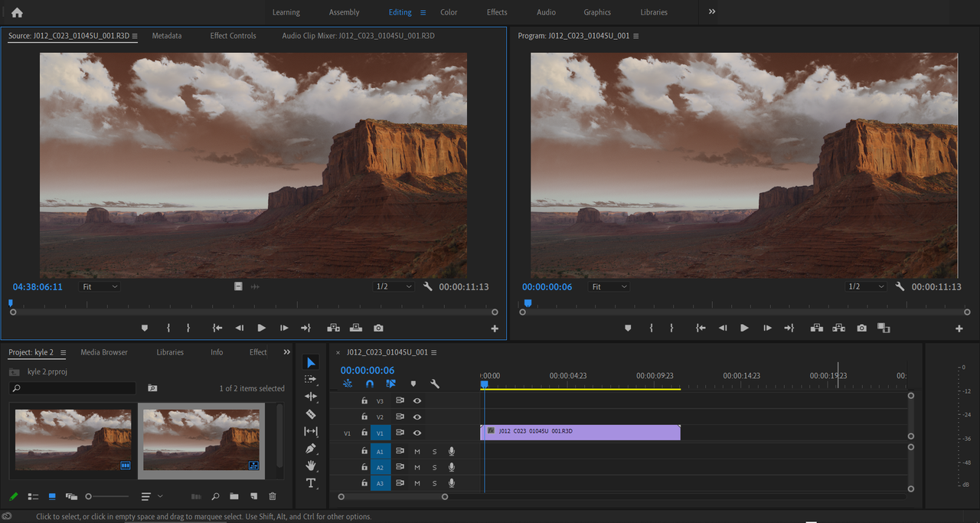Open Program monitor Fit zoom dropdown
The height and width of the screenshot is (523, 980).
(609, 286)
